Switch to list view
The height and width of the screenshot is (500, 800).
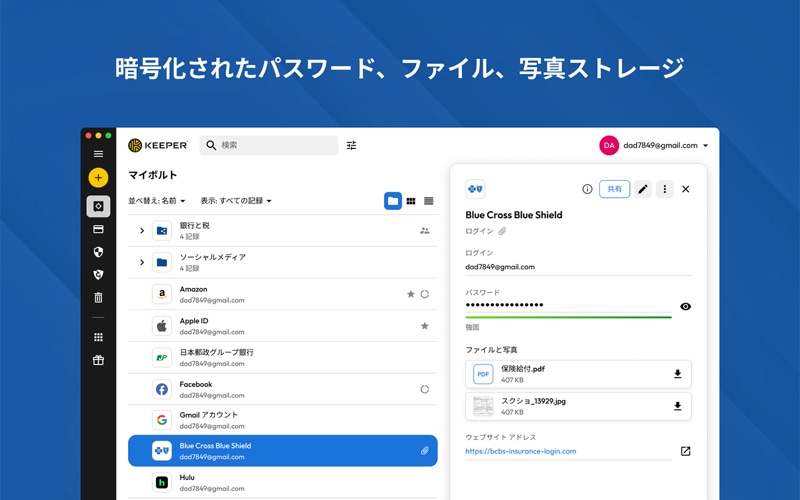[429, 201]
